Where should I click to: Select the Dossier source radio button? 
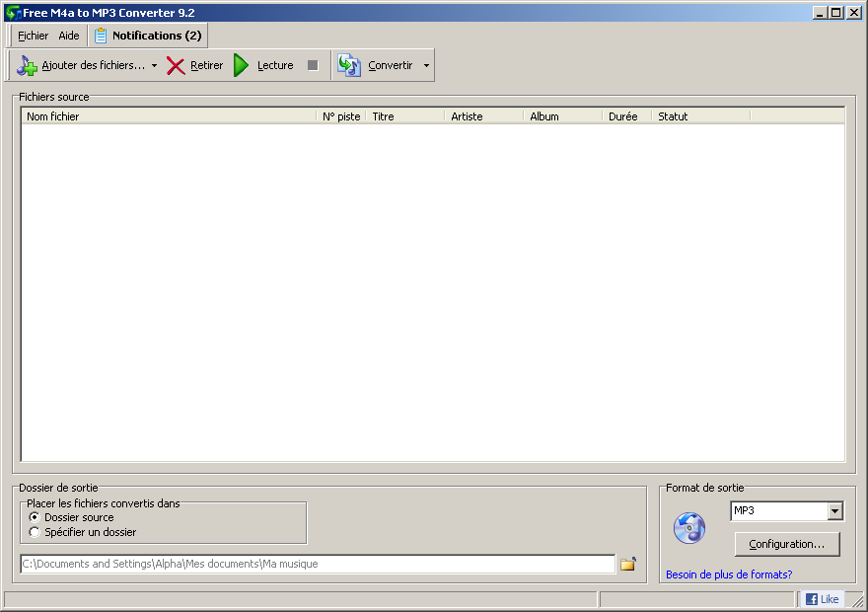point(35,517)
